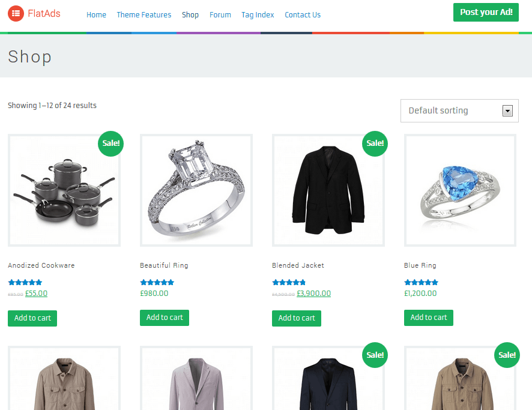Click the £1,200.00 price text
The width and height of the screenshot is (532, 410).
pos(420,294)
